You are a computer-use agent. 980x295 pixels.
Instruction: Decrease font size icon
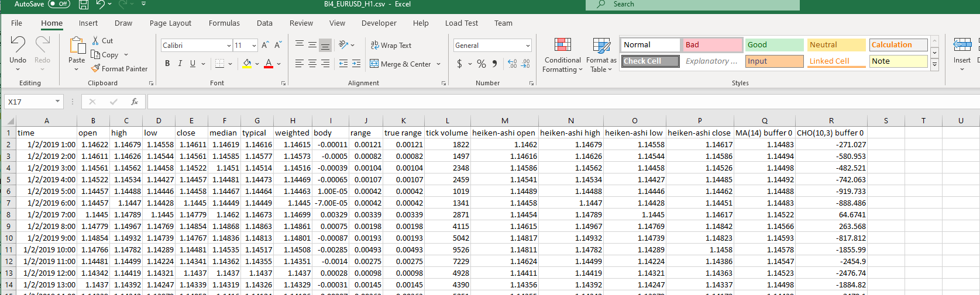[278, 45]
